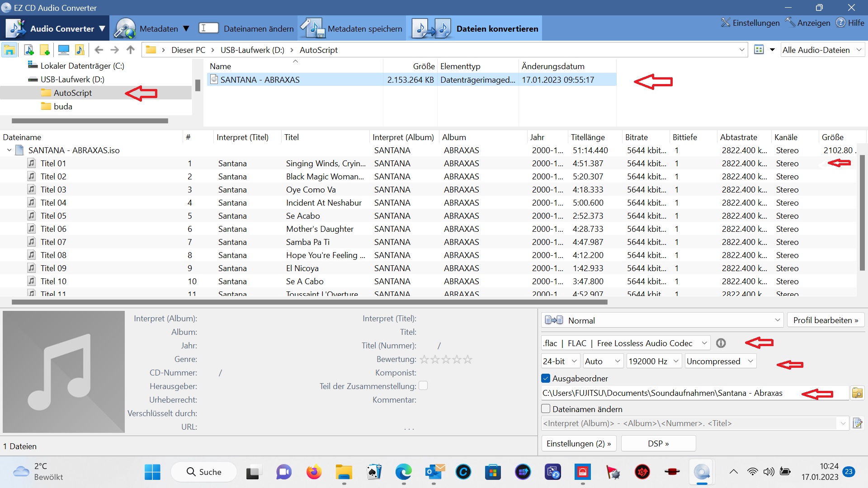
Task: Enable the Dateinamen ändern checkbox
Action: pos(546,409)
